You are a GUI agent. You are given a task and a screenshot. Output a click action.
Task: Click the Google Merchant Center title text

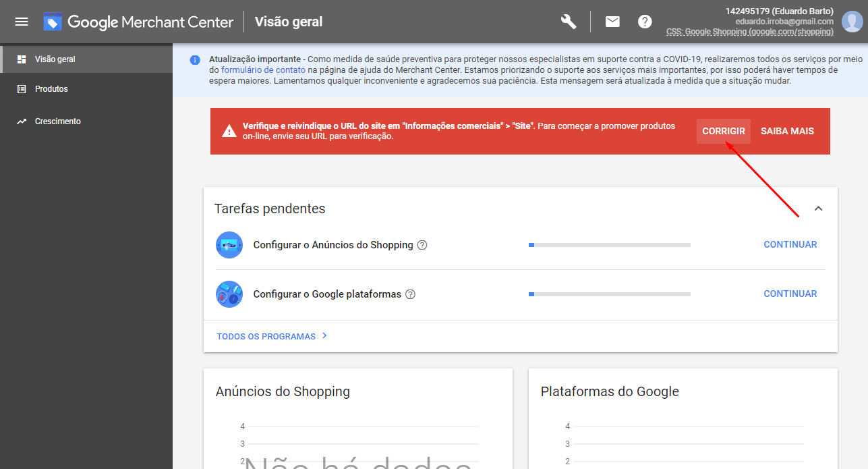tap(150, 22)
